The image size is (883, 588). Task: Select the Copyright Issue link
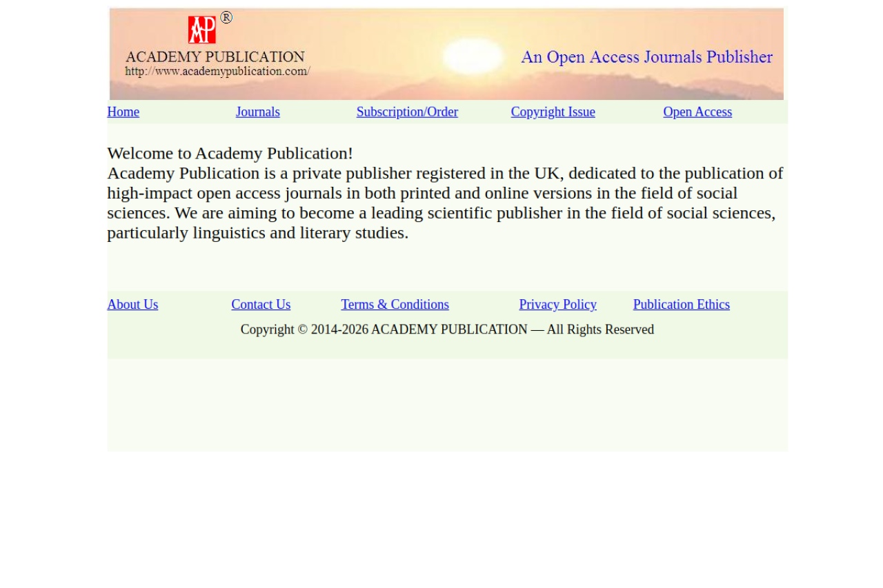(553, 112)
